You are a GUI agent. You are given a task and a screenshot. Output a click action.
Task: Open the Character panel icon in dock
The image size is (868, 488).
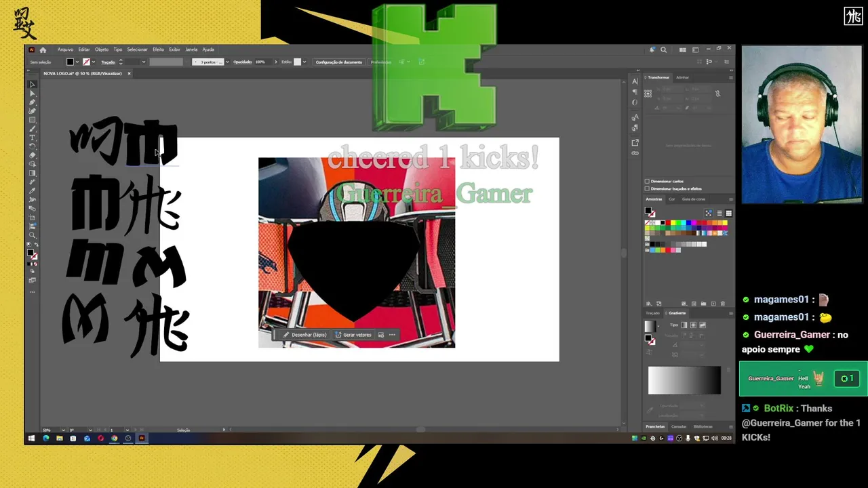(x=635, y=81)
